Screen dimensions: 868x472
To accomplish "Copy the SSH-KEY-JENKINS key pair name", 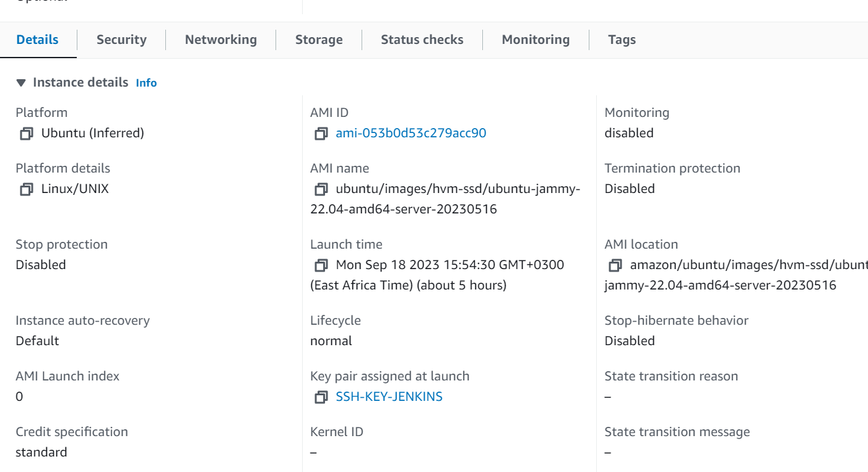I will tap(321, 397).
